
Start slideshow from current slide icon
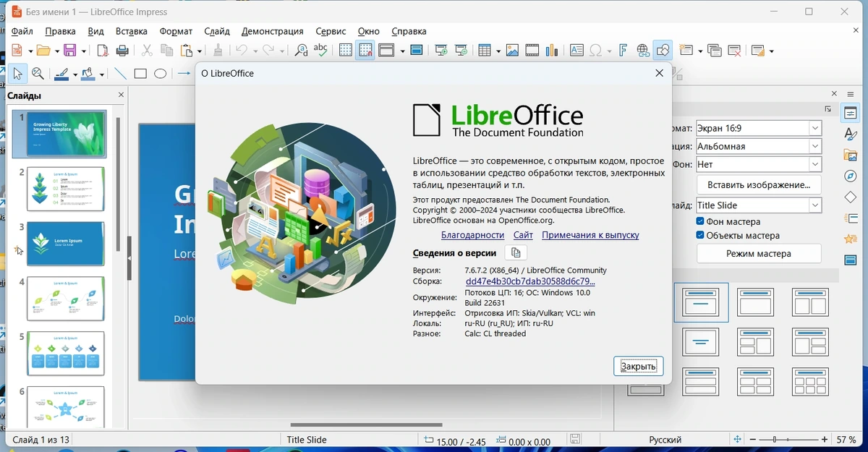(x=461, y=50)
